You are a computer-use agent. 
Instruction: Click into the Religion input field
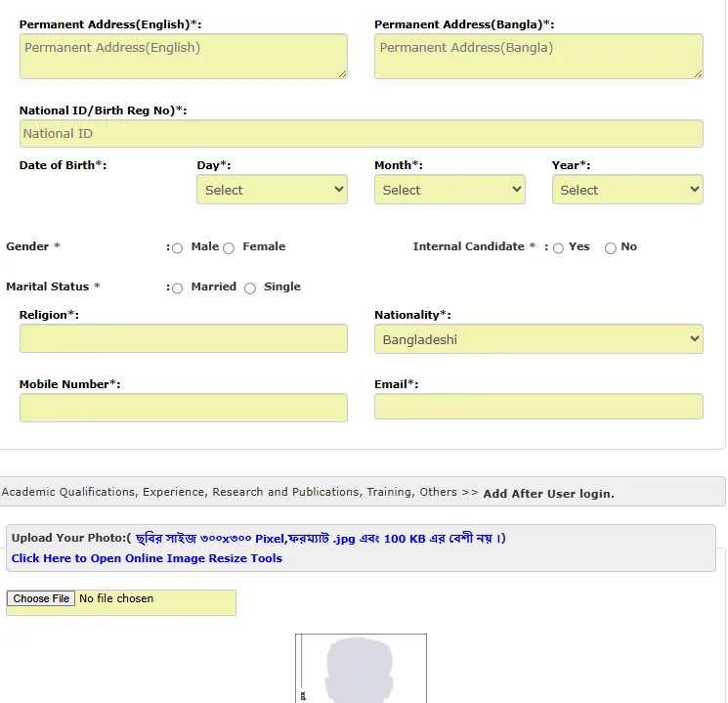pos(183,339)
